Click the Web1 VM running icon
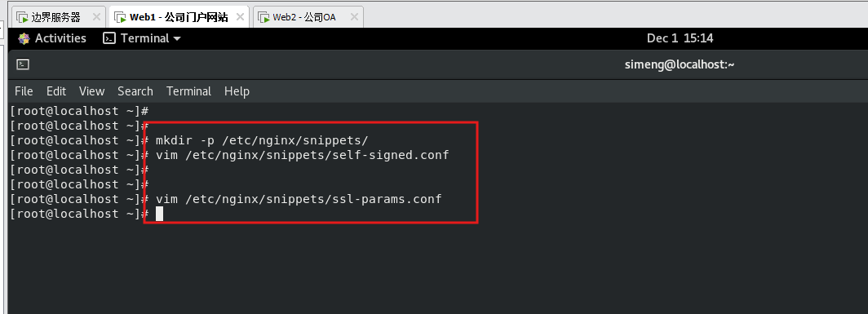Image resolution: width=868 pixels, height=314 pixels. pyautogui.click(x=120, y=18)
